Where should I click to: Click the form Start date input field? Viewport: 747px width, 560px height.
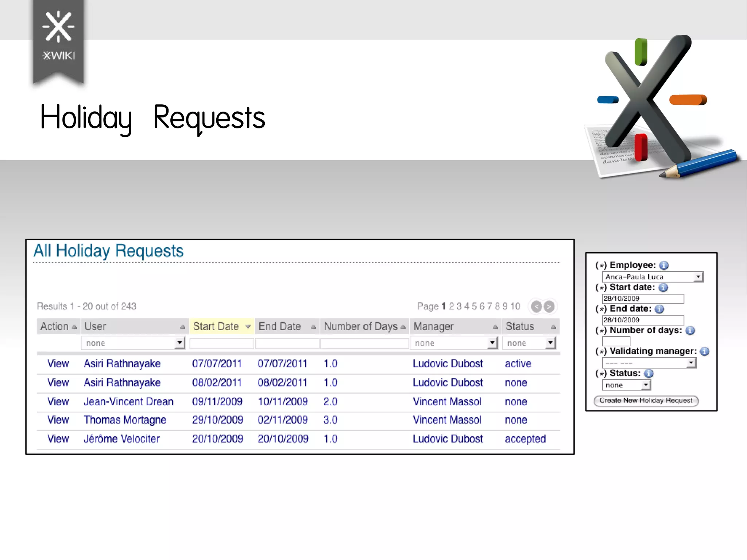643,298
